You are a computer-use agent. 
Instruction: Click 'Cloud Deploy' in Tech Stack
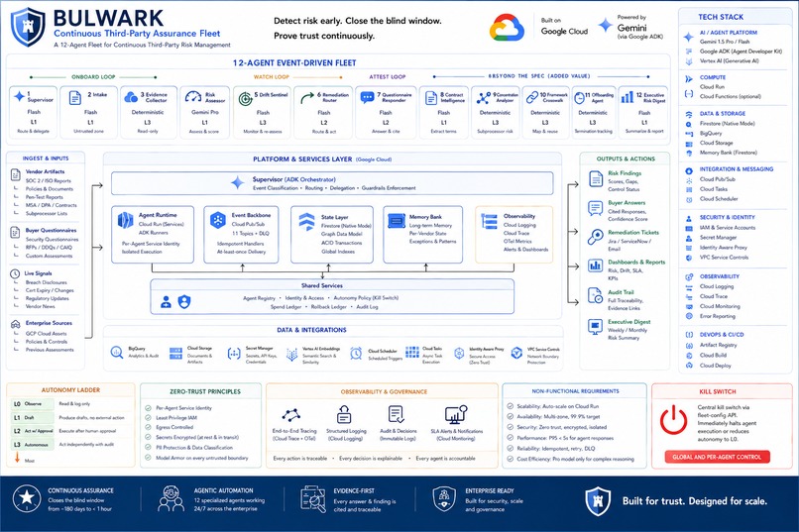[716, 365]
